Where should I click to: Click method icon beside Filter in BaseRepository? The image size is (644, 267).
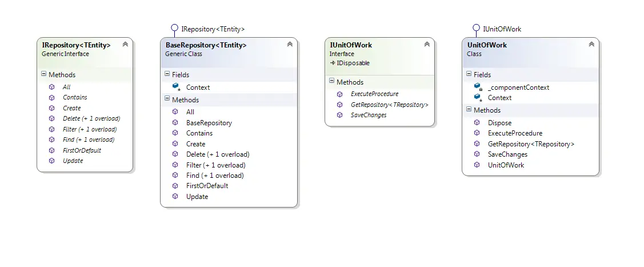click(175, 165)
